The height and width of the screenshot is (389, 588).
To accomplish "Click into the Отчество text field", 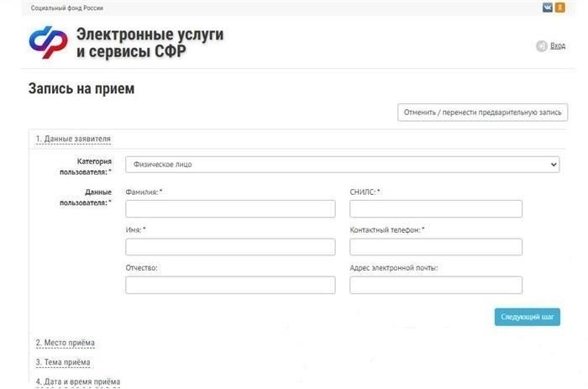I will 230,285.
